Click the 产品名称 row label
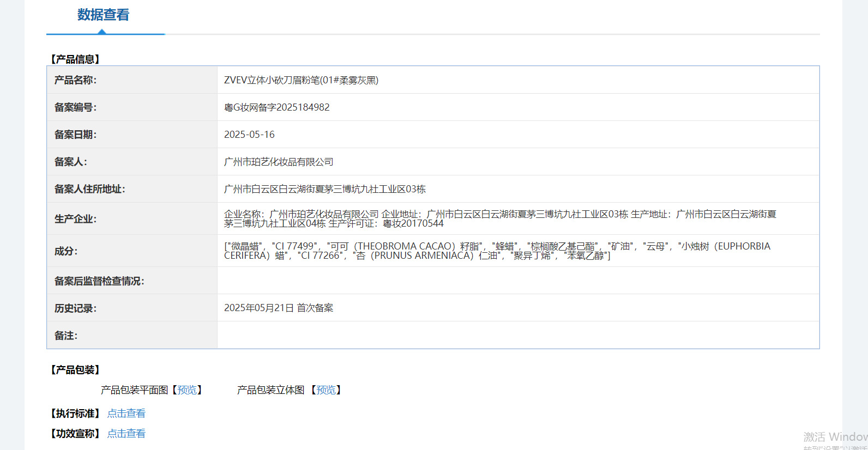Viewport: 868px width, 450px height. [x=75, y=80]
